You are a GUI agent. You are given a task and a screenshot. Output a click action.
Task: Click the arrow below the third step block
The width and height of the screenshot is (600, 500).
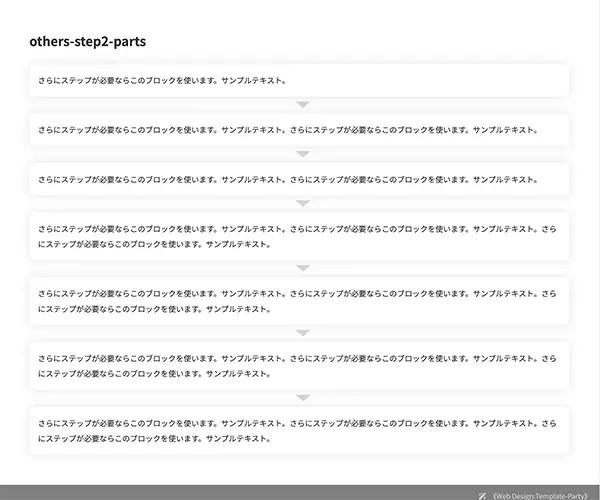(x=303, y=203)
